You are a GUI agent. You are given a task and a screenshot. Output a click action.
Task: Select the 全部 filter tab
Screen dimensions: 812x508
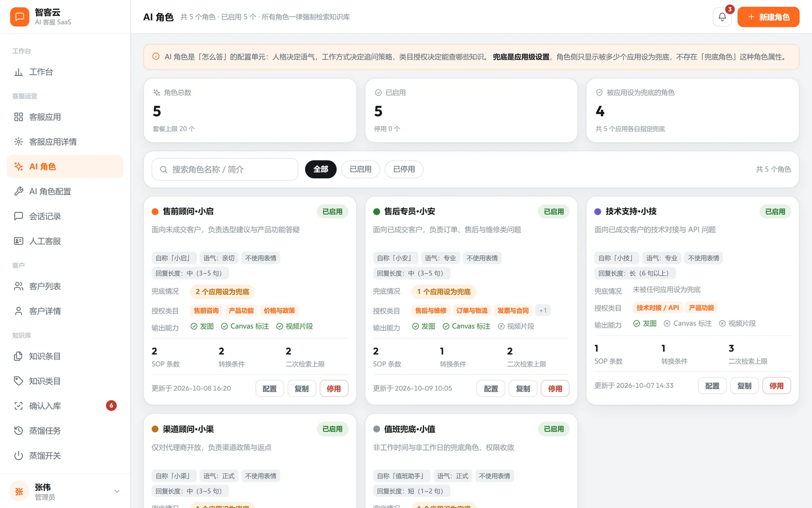pyautogui.click(x=321, y=169)
